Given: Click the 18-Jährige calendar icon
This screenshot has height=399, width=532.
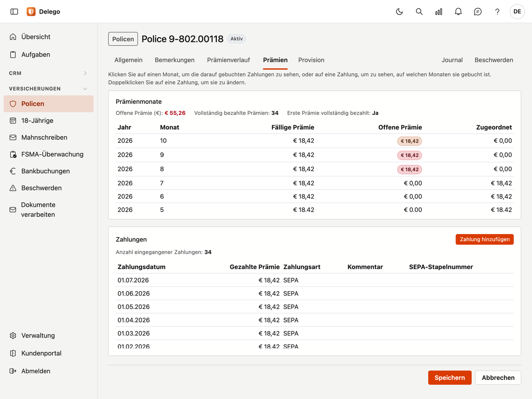Looking at the screenshot, I should [13, 120].
